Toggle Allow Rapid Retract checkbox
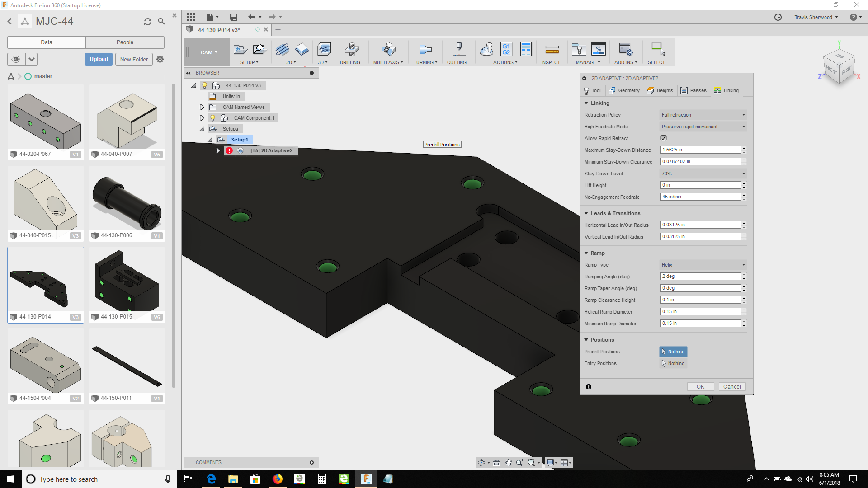The width and height of the screenshot is (868, 488). coord(663,138)
